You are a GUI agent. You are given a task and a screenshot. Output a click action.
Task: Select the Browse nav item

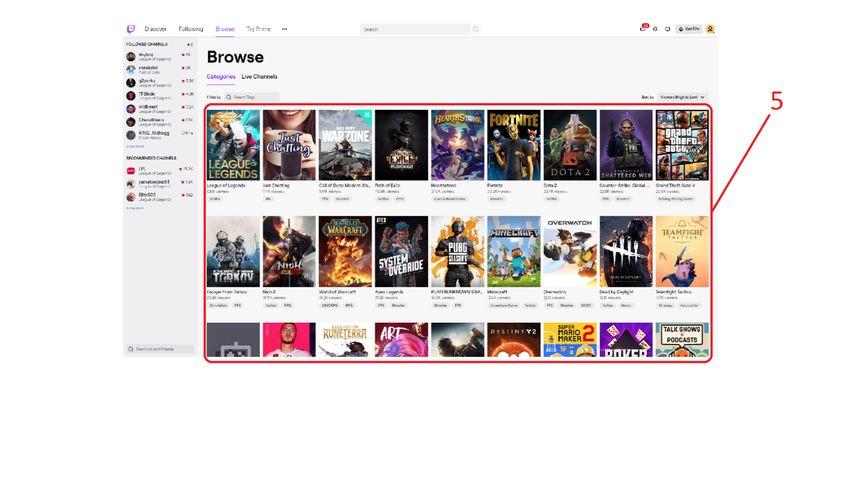tap(225, 29)
